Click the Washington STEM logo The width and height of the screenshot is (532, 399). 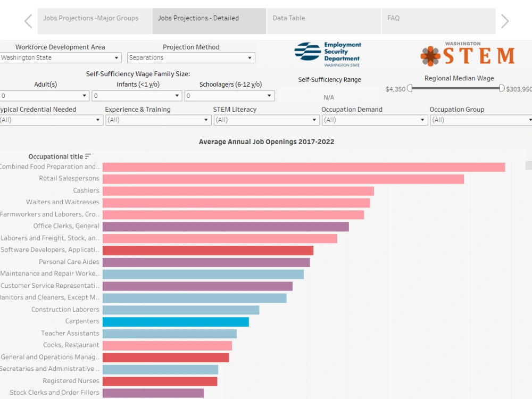coord(468,54)
